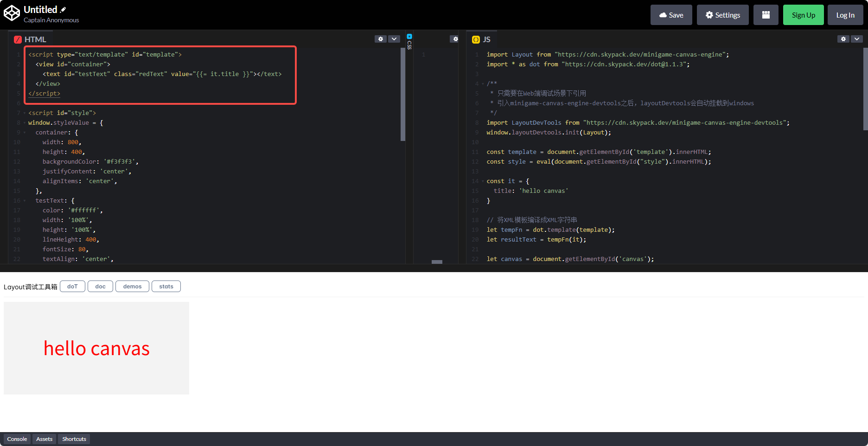868x446 pixels.
Task: Open the Change View layout icon
Action: pyautogui.click(x=766, y=15)
